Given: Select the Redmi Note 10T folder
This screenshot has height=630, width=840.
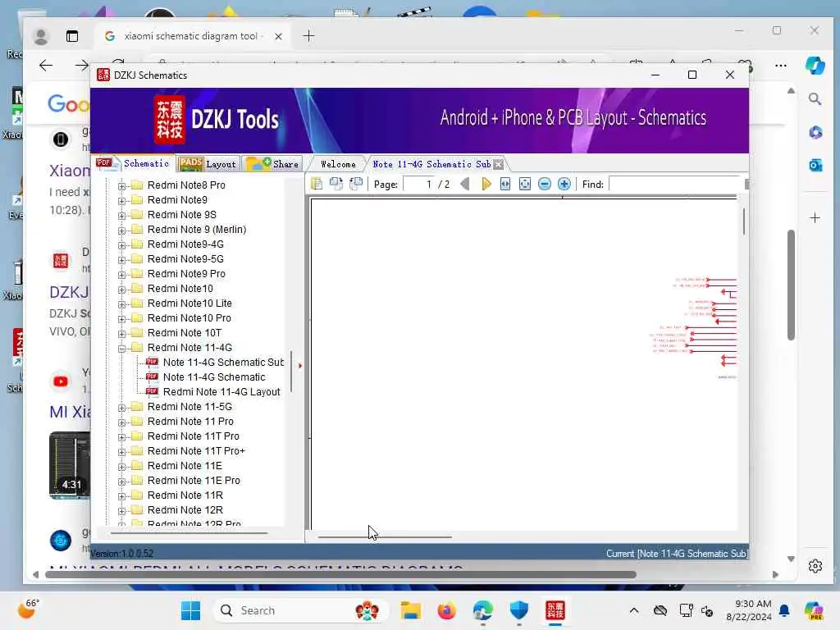Looking at the screenshot, I should tap(185, 333).
